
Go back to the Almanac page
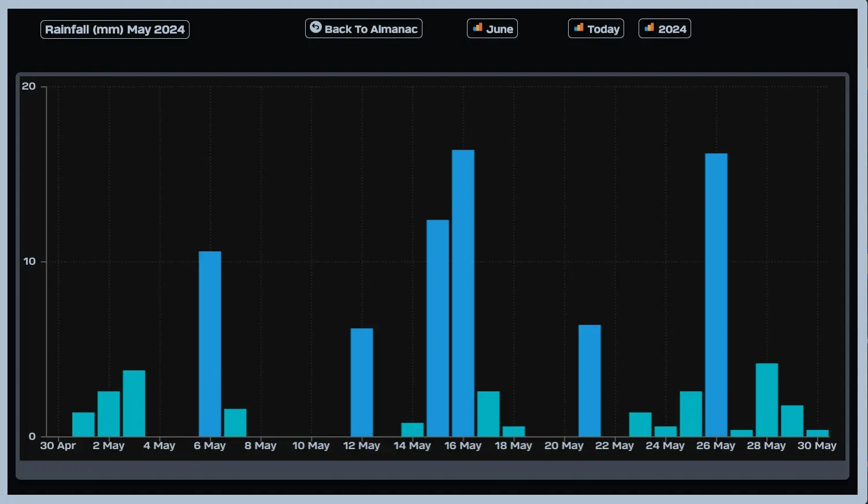coord(363,29)
